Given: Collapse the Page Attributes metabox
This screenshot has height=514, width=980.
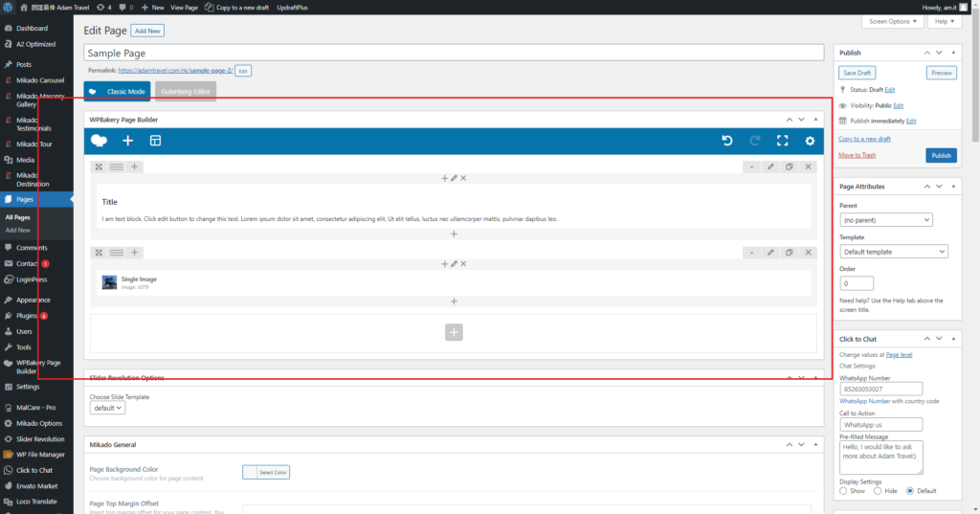Looking at the screenshot, I should (953, 187).
